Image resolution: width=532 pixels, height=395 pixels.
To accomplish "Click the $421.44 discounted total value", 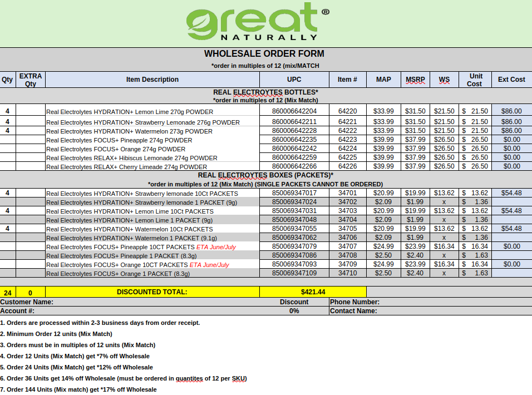I will 313,292.
